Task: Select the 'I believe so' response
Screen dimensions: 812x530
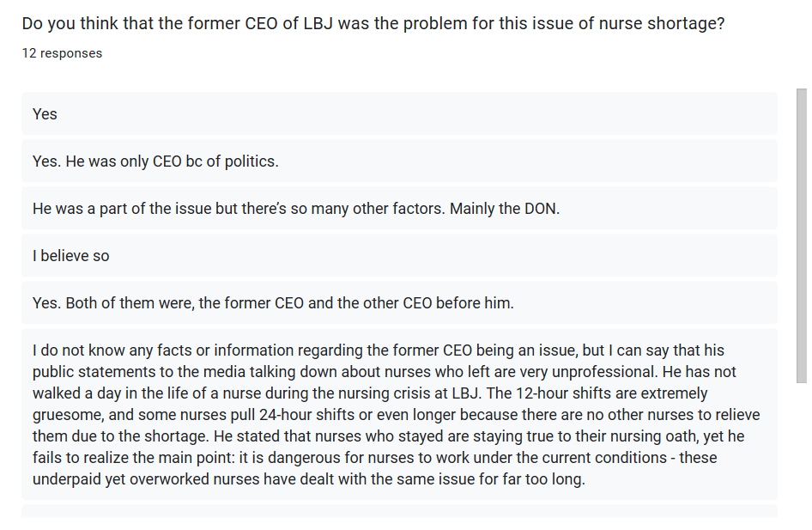Action: (x=399, y=255)
